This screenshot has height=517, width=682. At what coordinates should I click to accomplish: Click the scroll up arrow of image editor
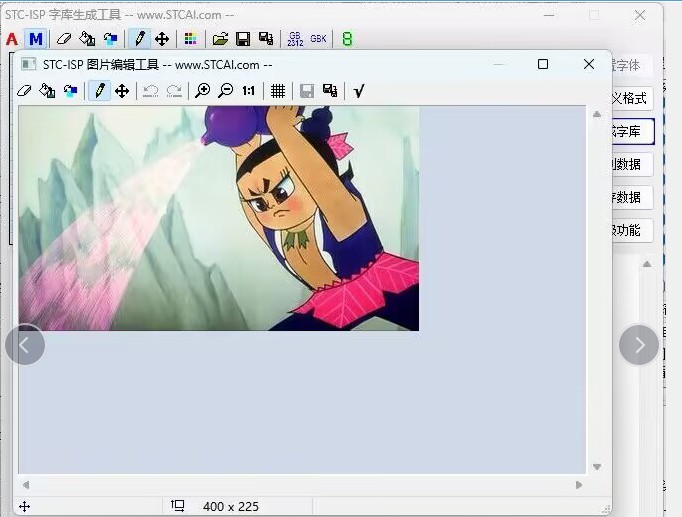pos(597,114)
